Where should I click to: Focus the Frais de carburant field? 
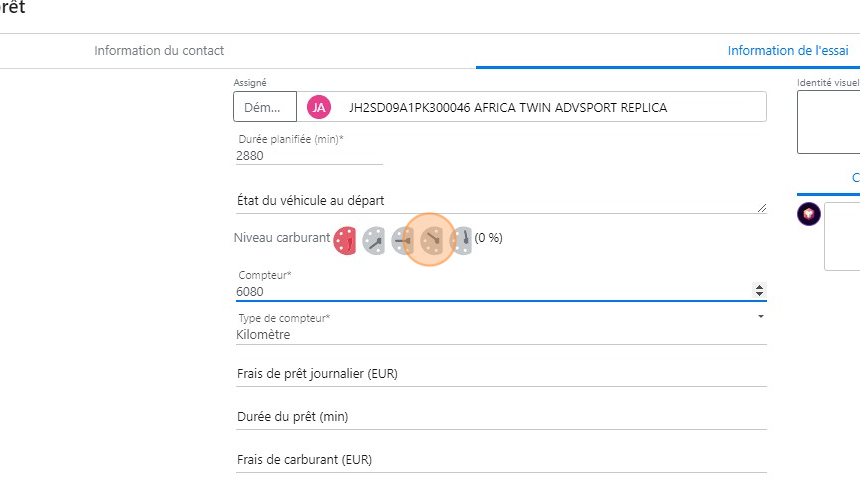[499, 460]
